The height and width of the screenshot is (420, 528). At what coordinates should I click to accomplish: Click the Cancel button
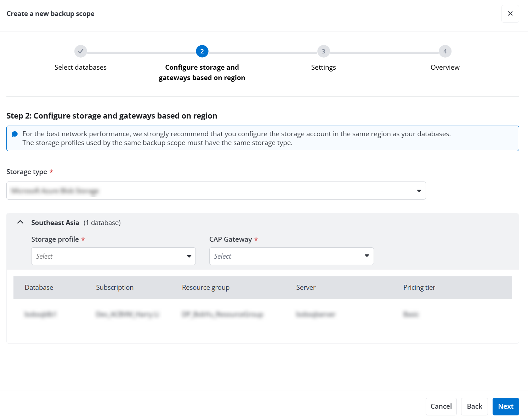click(441, 406)
